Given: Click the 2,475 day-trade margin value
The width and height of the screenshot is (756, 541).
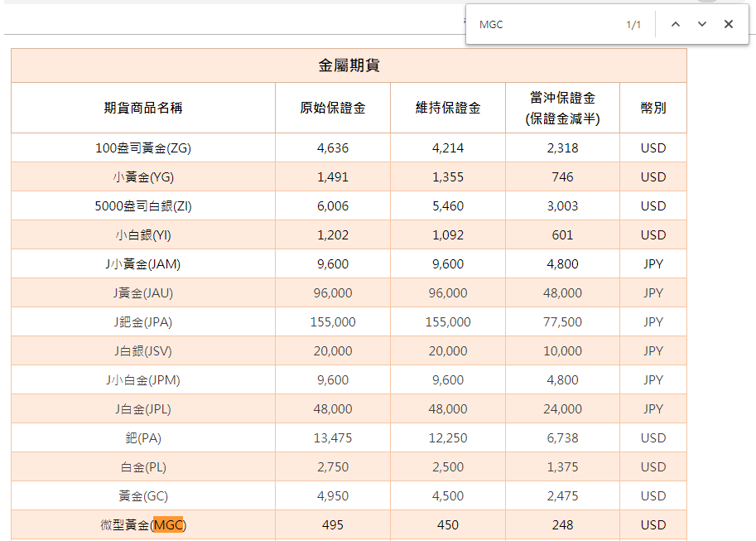Looking at the screenshot, I should tap(563, 495).
